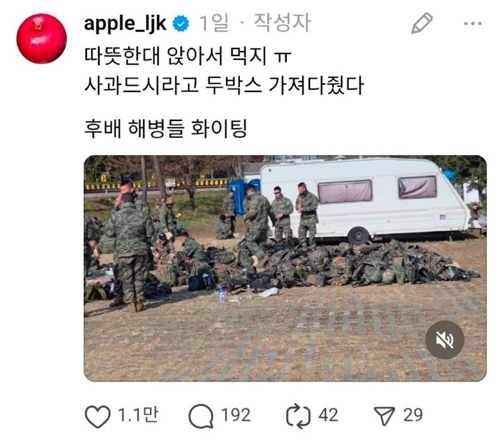The width and height of the screenshot is (504, 441).
Task: Open the red apple profile picture
Action: [42, 38]
